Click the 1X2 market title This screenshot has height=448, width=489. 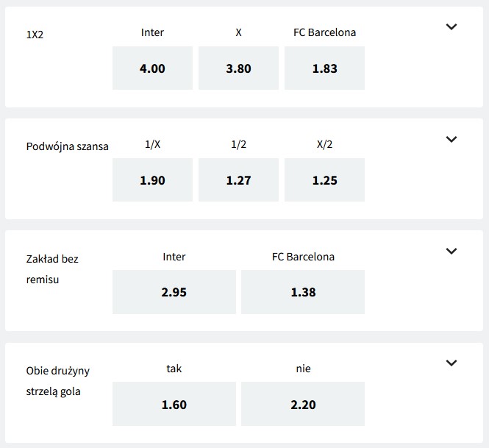click(35, 34)
